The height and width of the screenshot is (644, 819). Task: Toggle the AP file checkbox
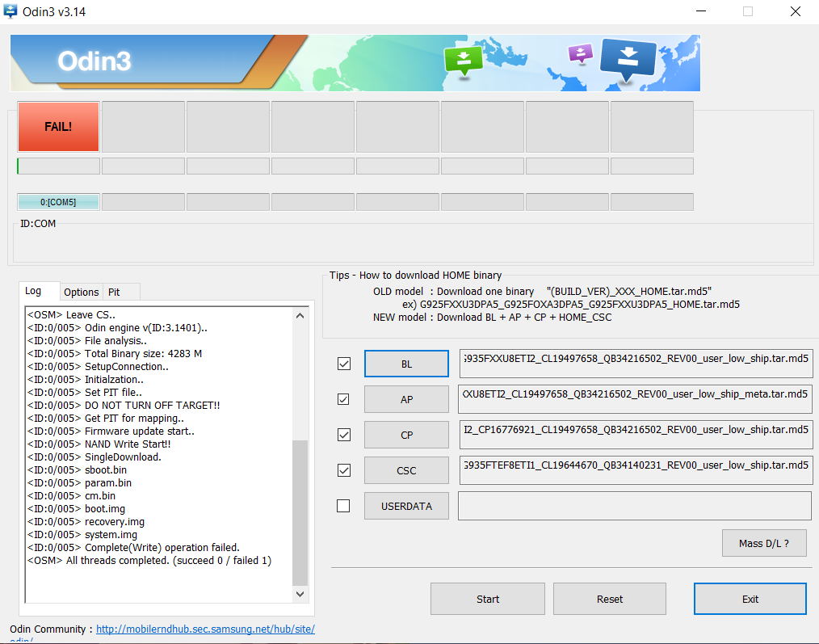344,399
